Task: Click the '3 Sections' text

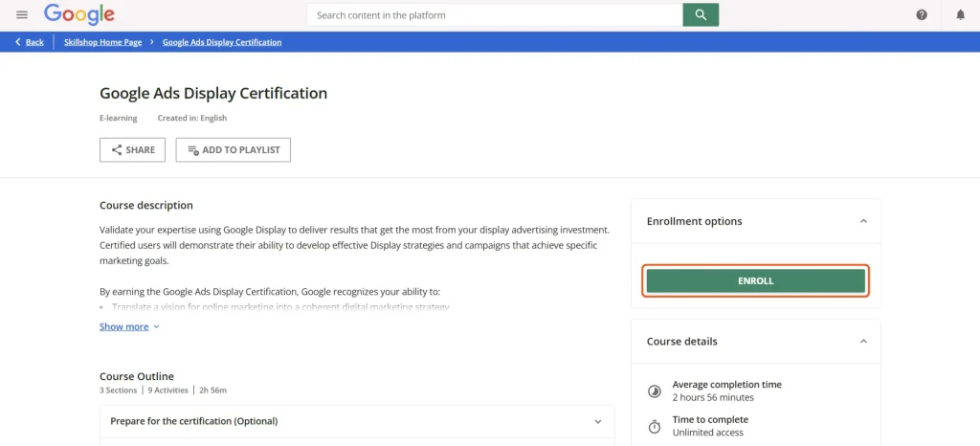Action: tap(118, 390)
